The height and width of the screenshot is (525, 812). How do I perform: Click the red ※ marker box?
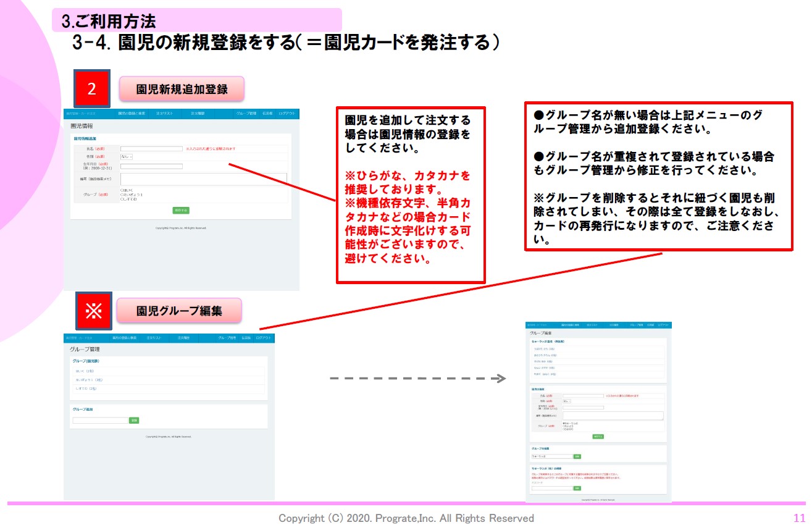pyautogui.click(x=93, y=311)
